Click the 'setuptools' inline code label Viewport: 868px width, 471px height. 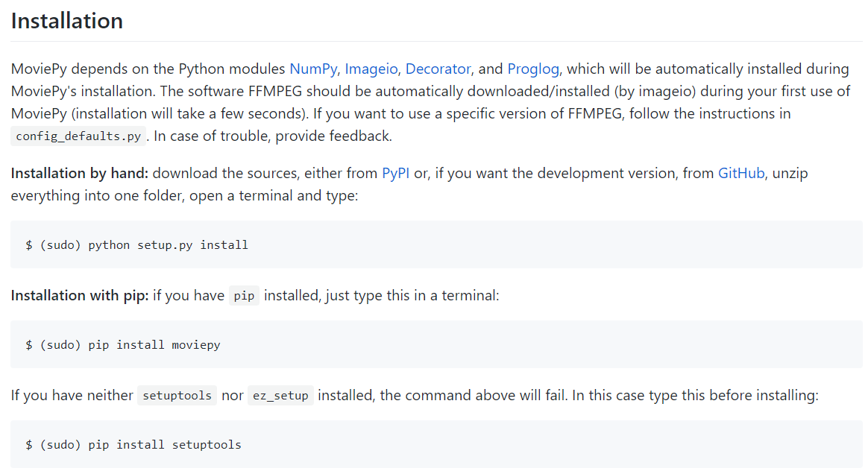177,396
